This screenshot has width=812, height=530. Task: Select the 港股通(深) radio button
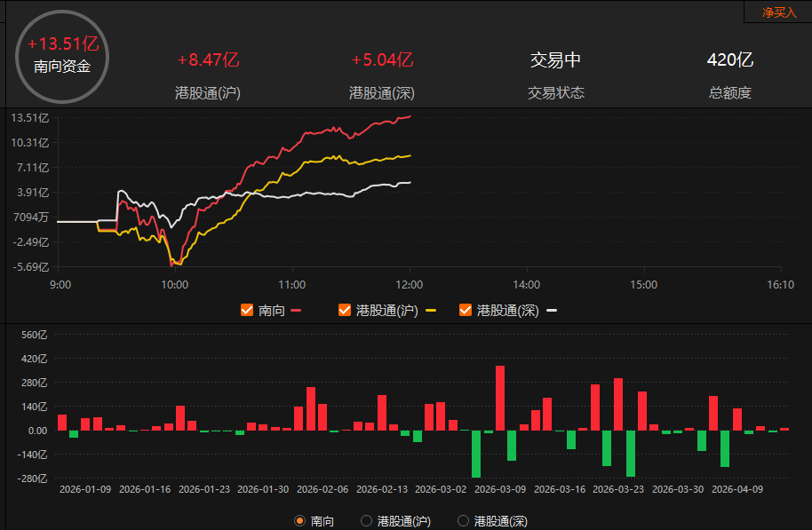point(463,521)
